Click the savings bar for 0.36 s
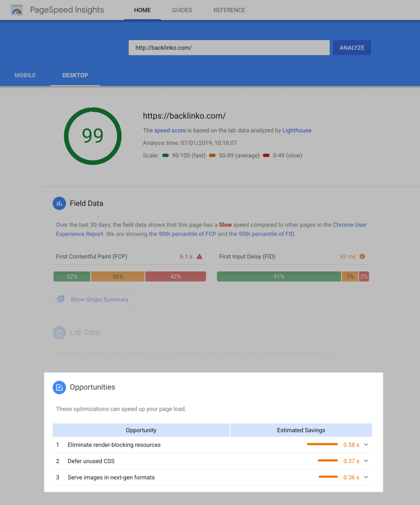 (x=328, y=477)
